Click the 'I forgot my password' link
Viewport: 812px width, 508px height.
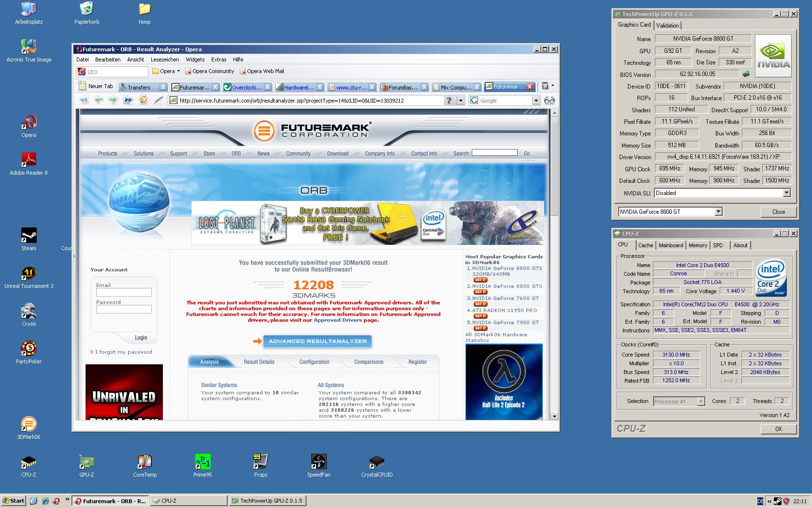pyautogui.click(x=123, y=352)
